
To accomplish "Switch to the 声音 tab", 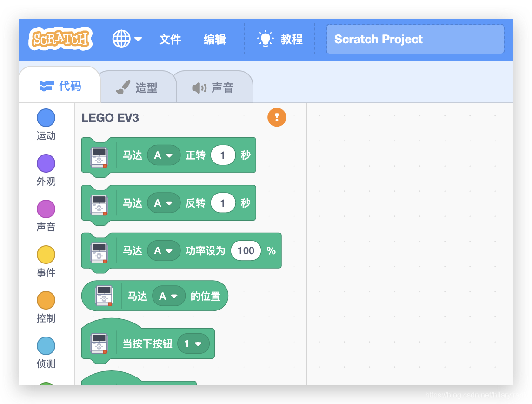I will pos(214,87).
